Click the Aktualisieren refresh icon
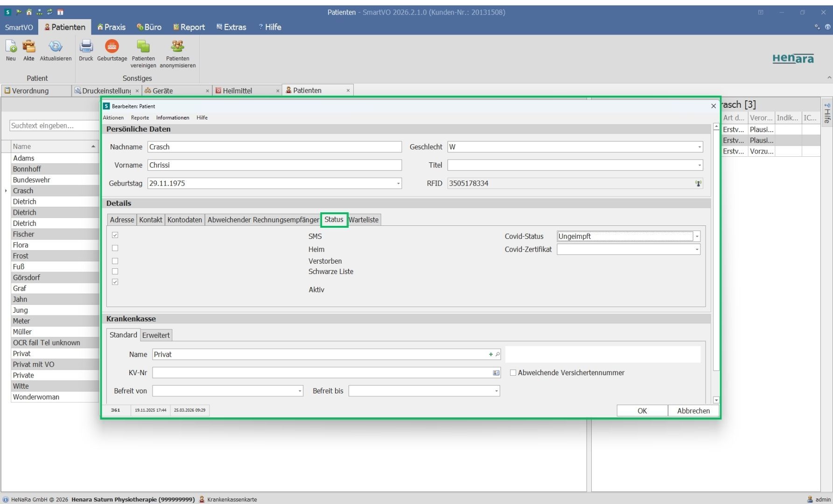The image size is (833, 504). (56, 46)
